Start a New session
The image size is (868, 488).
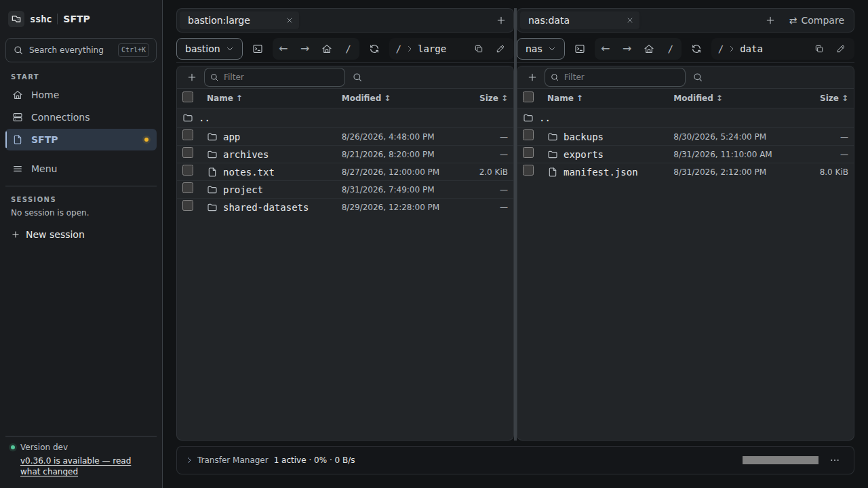click(48, 235)
